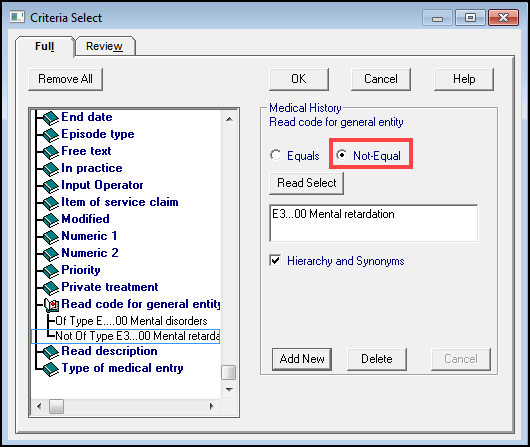This screenshot has width=530, height=447.
Task: Click the book icon beside Read description
Action: click(x=51, y=352)
